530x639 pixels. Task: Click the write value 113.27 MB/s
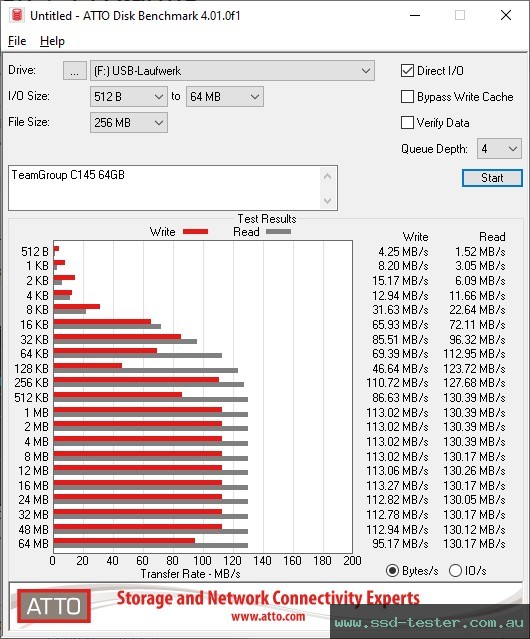tap(397, 486)
